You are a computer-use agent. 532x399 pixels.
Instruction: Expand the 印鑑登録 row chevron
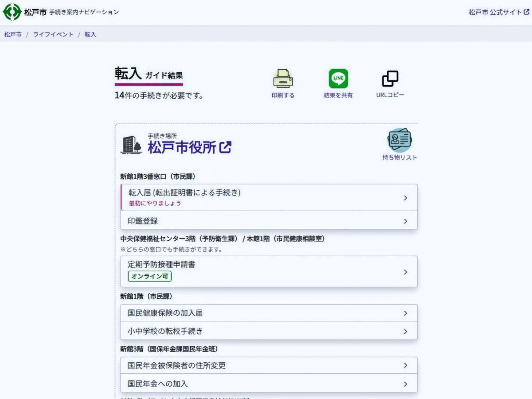[405, 221]
